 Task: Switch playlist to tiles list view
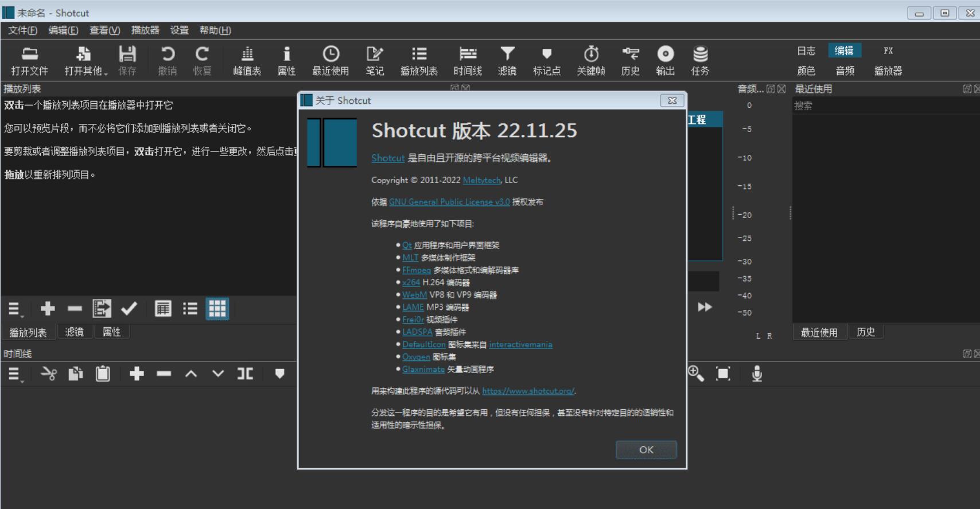pos(190,309)
